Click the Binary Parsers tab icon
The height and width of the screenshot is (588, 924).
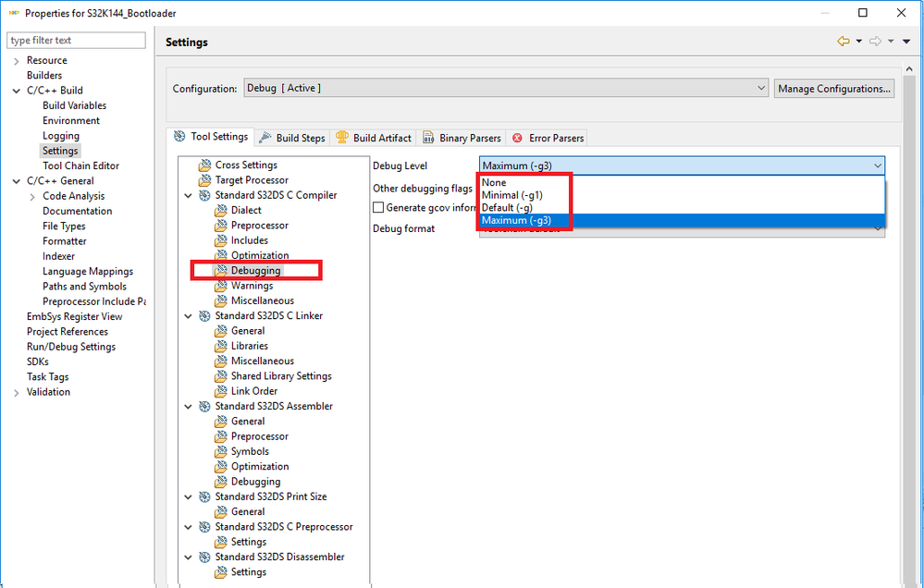[x=428, y=137]
